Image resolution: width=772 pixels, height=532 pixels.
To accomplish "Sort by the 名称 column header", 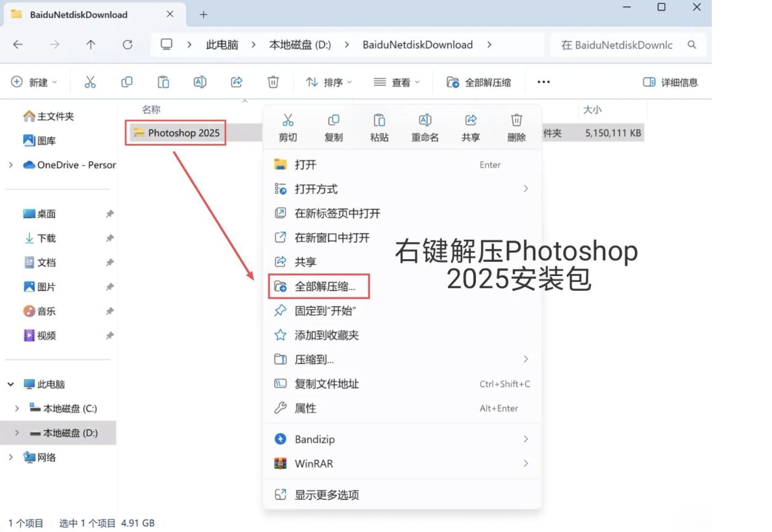I will click(151, 110).
